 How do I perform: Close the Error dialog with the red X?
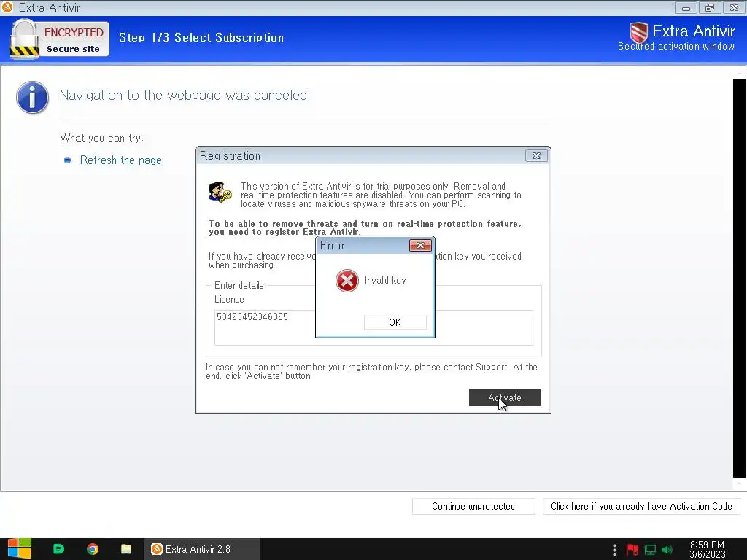click(420, 245)
